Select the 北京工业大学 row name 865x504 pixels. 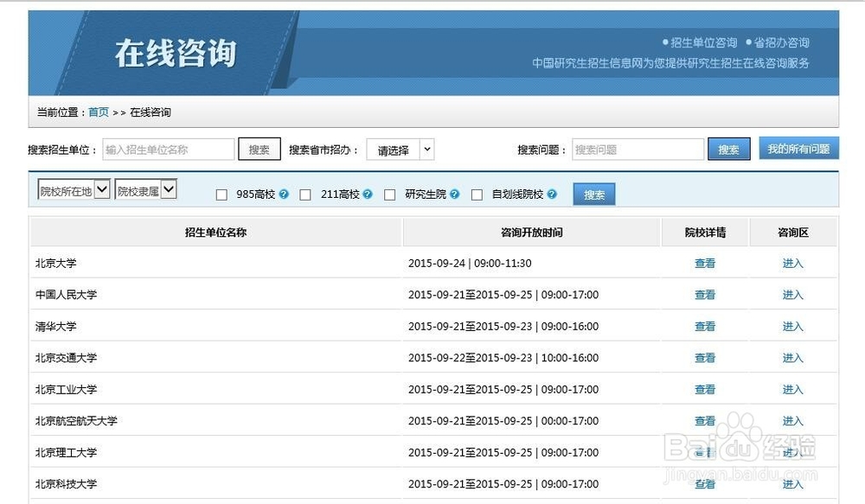(x=67, y=389)
